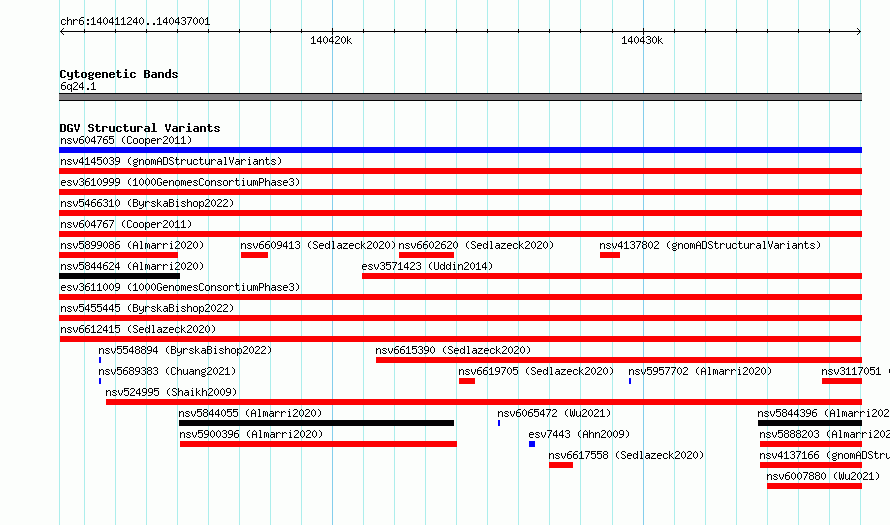
Task: Click the gray 6q24.1 cytogenetic band bar
Action: [x=460, y=97]
